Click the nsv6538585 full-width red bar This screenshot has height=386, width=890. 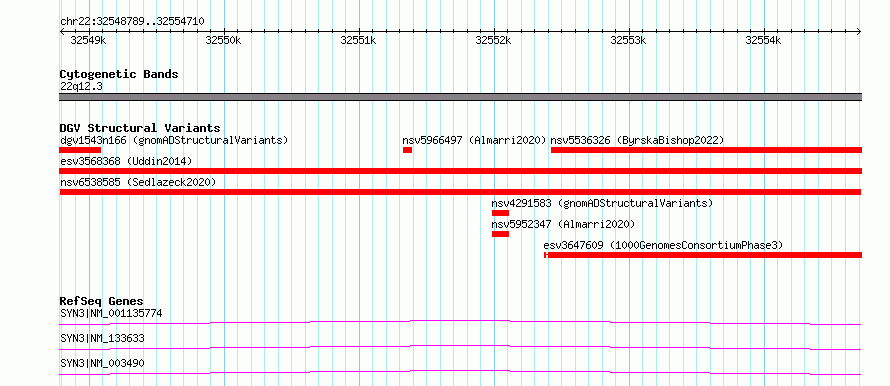click(x=460, y=192)
